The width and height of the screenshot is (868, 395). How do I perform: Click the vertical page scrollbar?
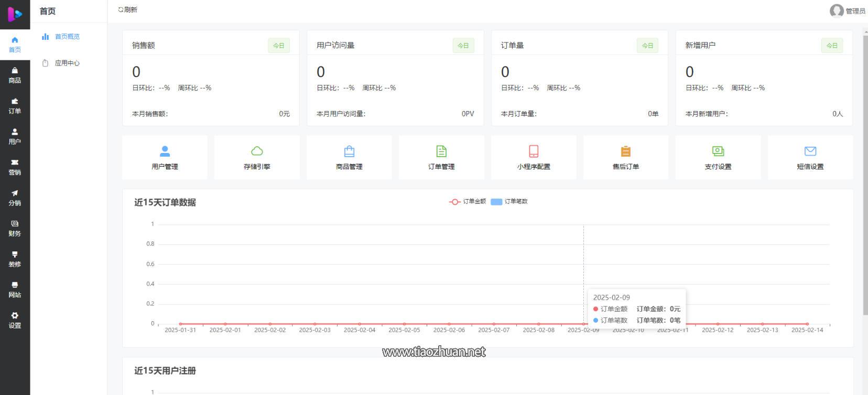click(864, 173)
